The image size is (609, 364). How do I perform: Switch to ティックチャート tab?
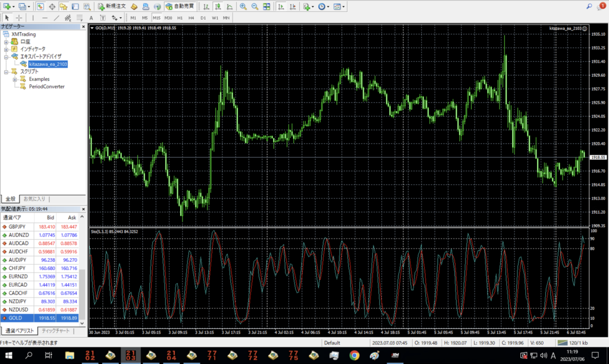55,330
